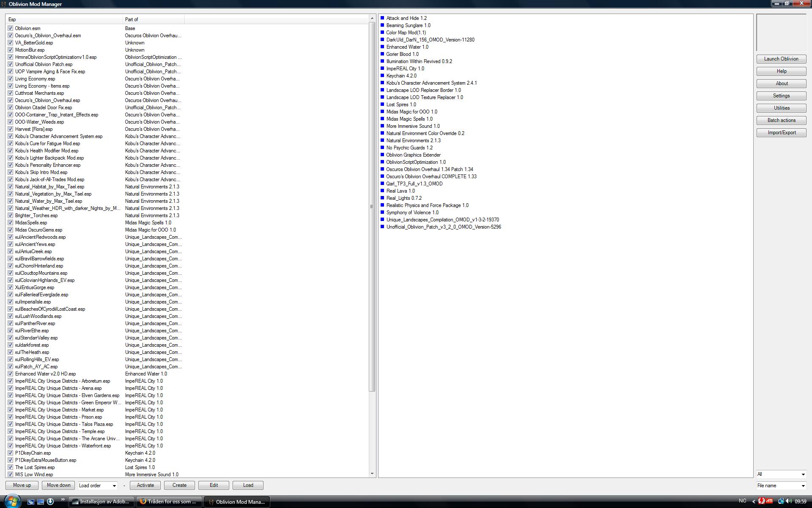This screenshot has width=812, height=508.
Task: Click blue icon beside Natural Environments 2.1.3
Action: pos(382,140)
